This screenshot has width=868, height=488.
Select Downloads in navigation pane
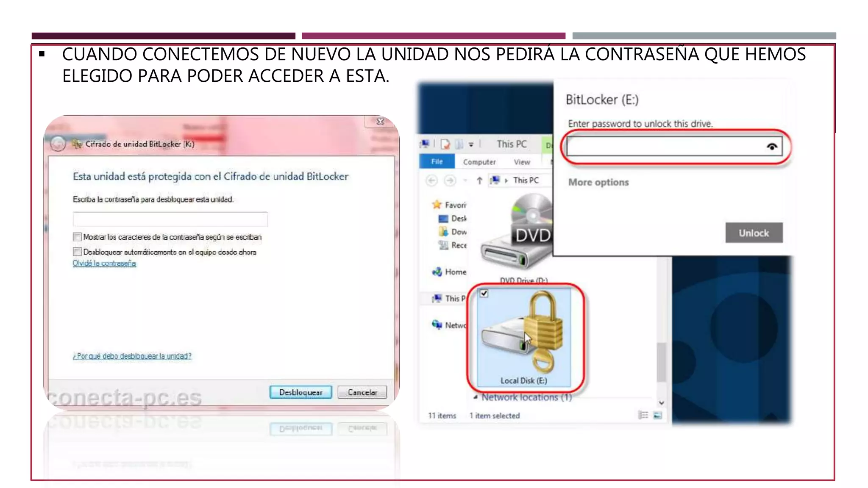[453, 232]
